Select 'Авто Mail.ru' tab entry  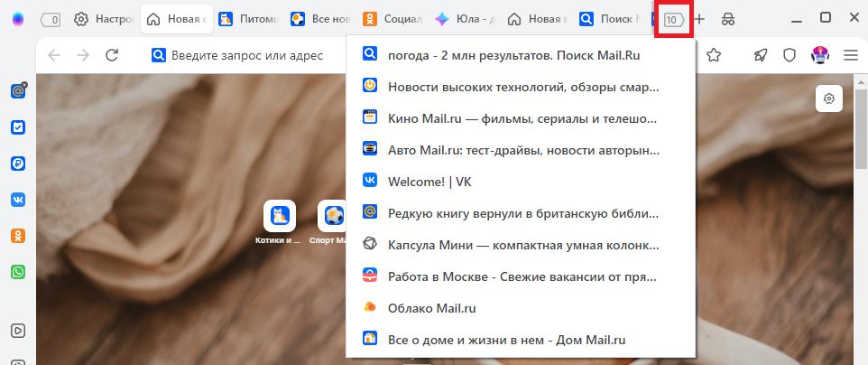[x=521, y=150]
